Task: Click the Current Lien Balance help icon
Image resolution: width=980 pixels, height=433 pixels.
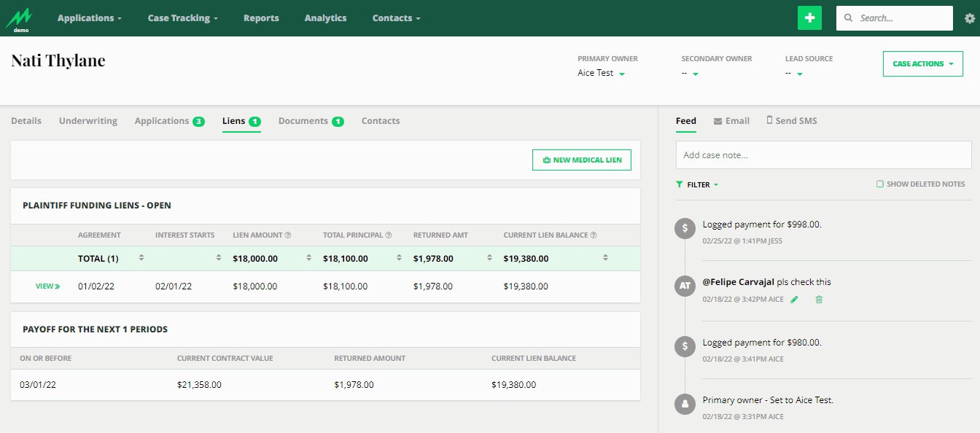Action: pyautogui.click(x=594, y=235)
